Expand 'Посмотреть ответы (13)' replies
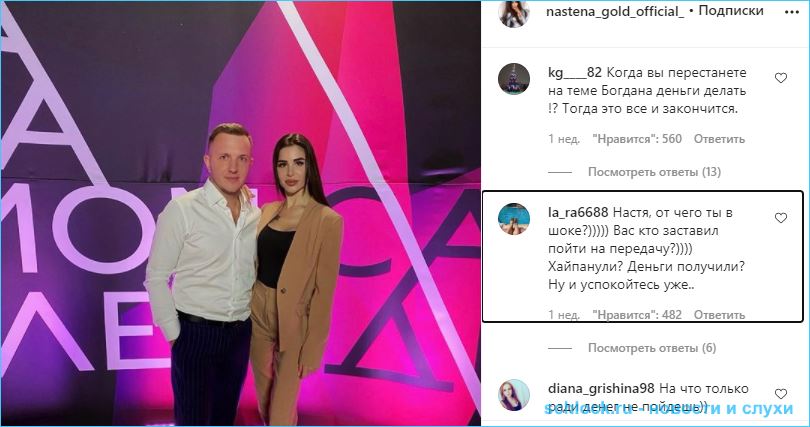 point(654,172)
